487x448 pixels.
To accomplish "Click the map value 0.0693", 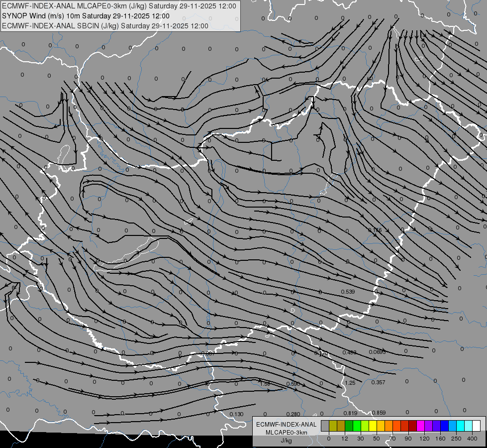I will coord(378,352).
